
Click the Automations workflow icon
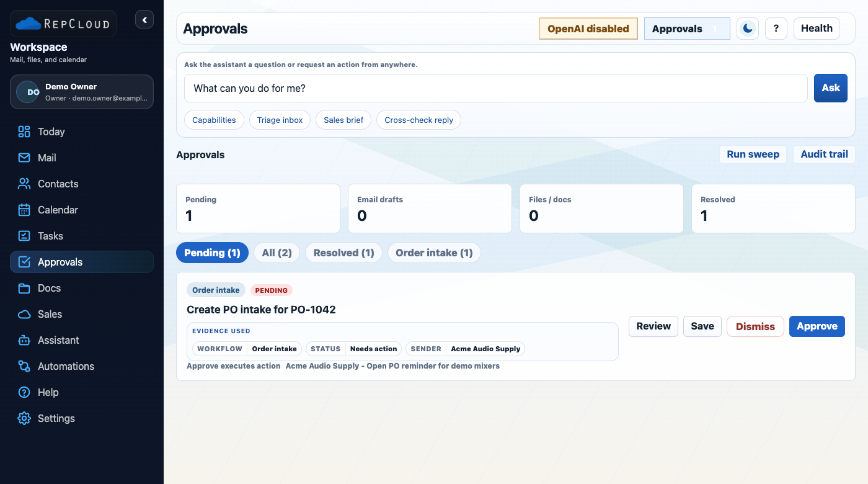point(24,366)
